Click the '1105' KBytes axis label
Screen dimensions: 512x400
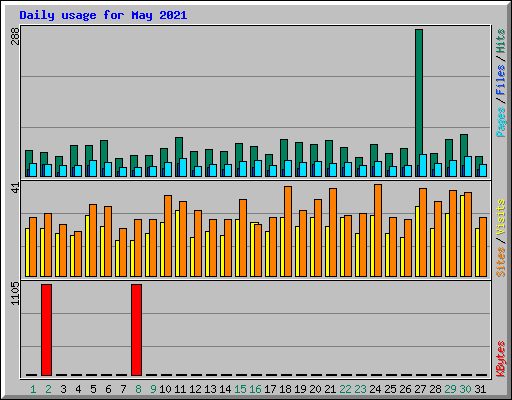click(15, 293)
